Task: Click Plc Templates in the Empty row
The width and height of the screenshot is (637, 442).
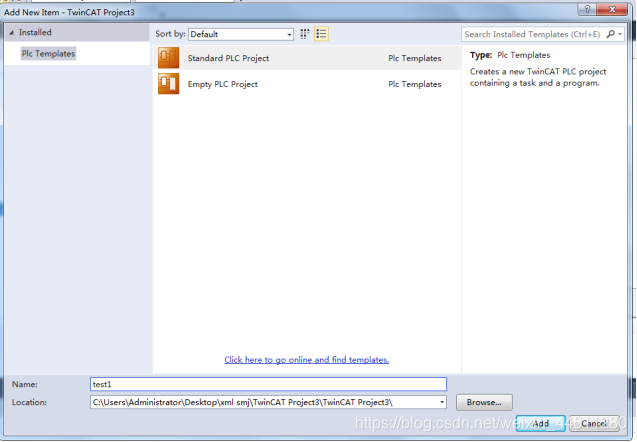Action: point(415,84)
